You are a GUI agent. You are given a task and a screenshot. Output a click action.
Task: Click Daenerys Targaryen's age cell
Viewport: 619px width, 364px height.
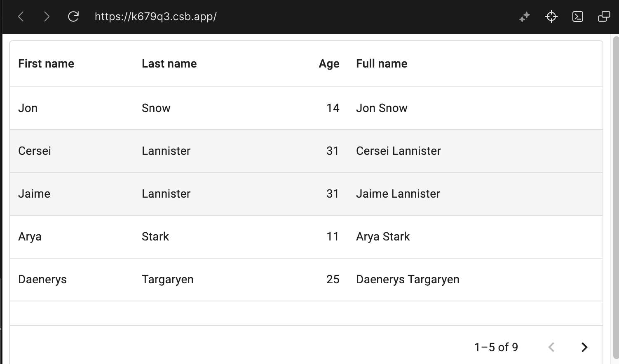(x=333, y=280)
